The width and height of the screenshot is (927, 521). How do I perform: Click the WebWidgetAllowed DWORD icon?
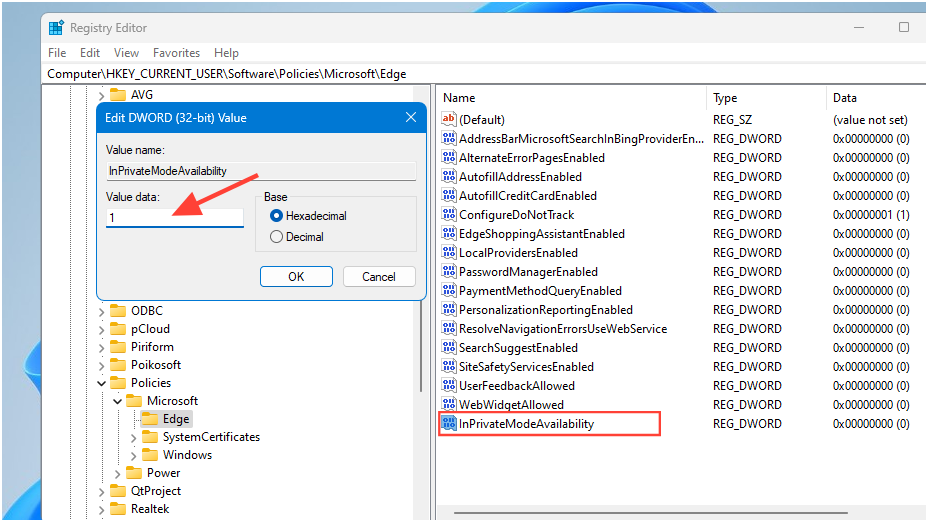449,404
